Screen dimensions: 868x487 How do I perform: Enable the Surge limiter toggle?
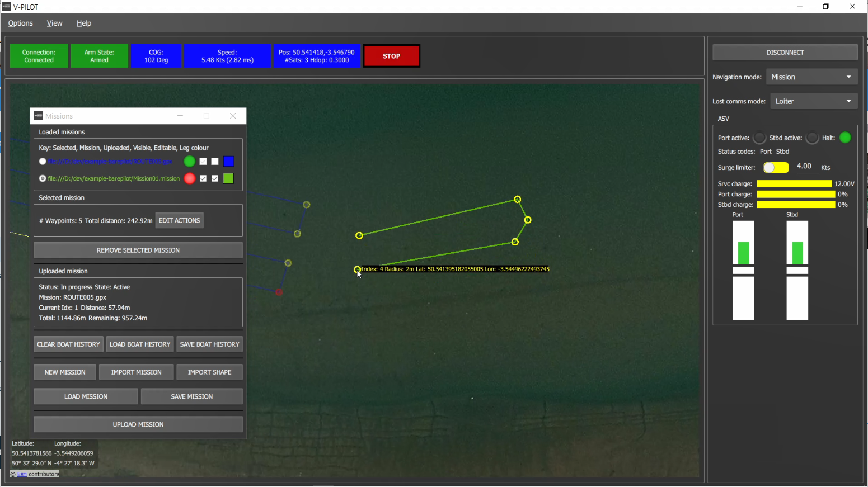[776, 167]
